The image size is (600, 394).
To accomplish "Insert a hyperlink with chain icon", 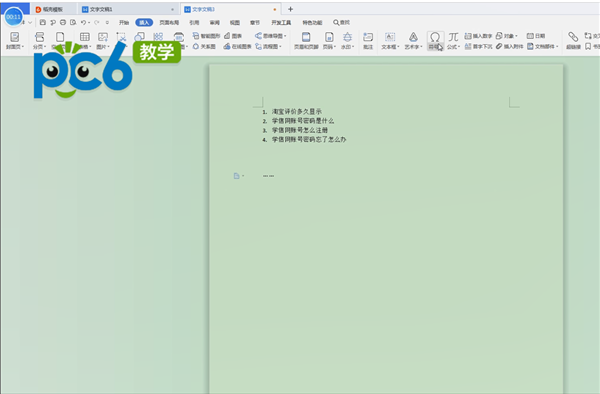I will pyautogui.click(x=573, y=40).
